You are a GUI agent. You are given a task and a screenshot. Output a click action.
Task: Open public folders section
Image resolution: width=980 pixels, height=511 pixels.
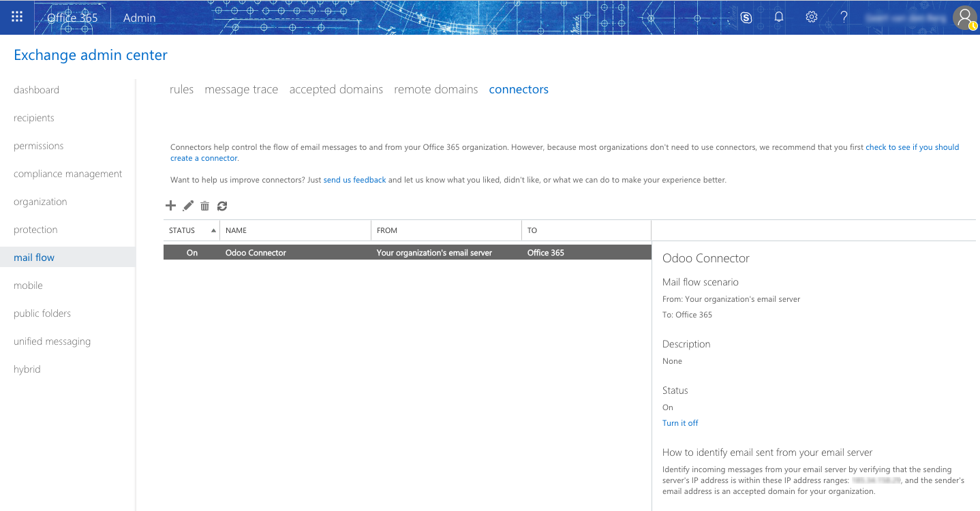[42, 313]
